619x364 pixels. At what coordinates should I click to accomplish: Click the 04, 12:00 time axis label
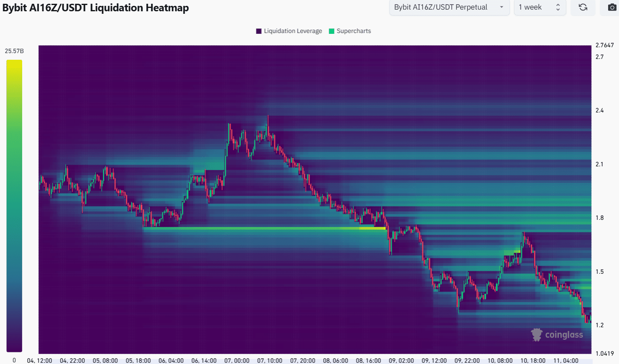coord(41,360)
